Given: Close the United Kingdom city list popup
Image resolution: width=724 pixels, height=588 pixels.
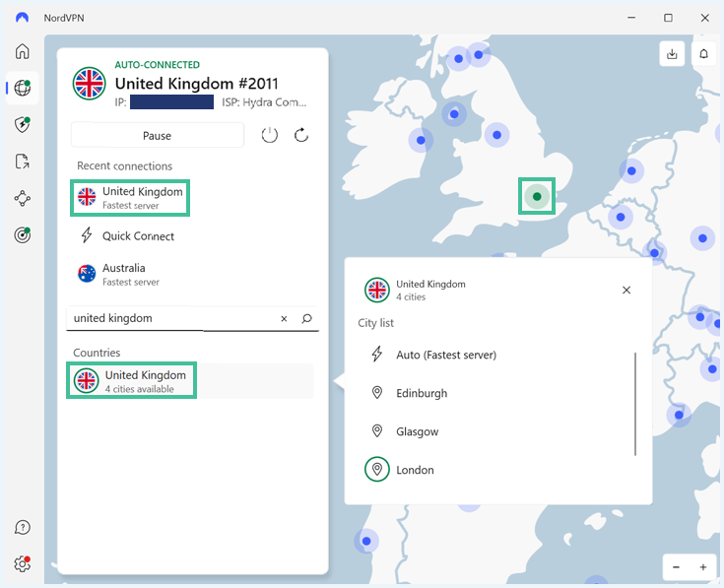Looking at the screenshot, I should (626, 290).
